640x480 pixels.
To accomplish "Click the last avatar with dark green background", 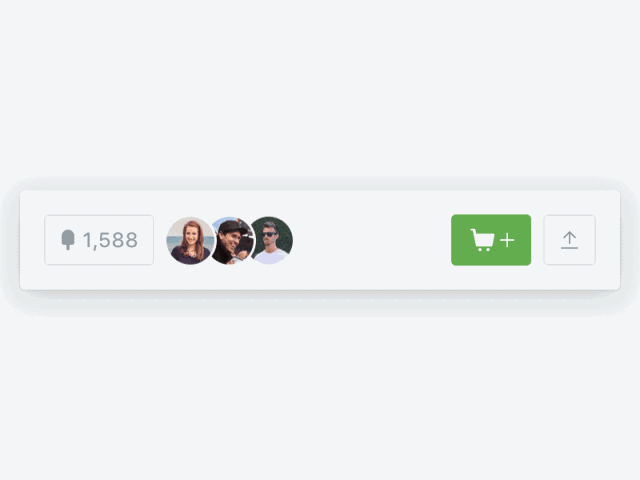I will tap(272, 240).
